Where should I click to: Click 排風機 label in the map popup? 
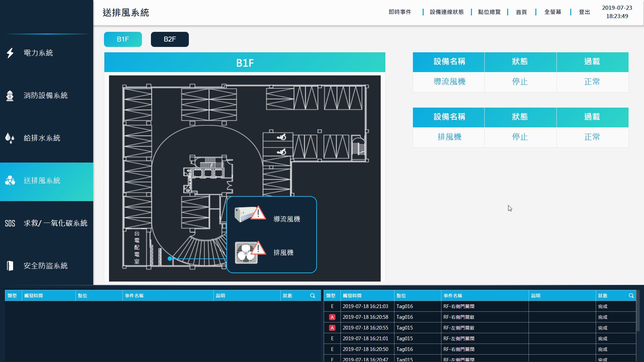click(283, 253)
